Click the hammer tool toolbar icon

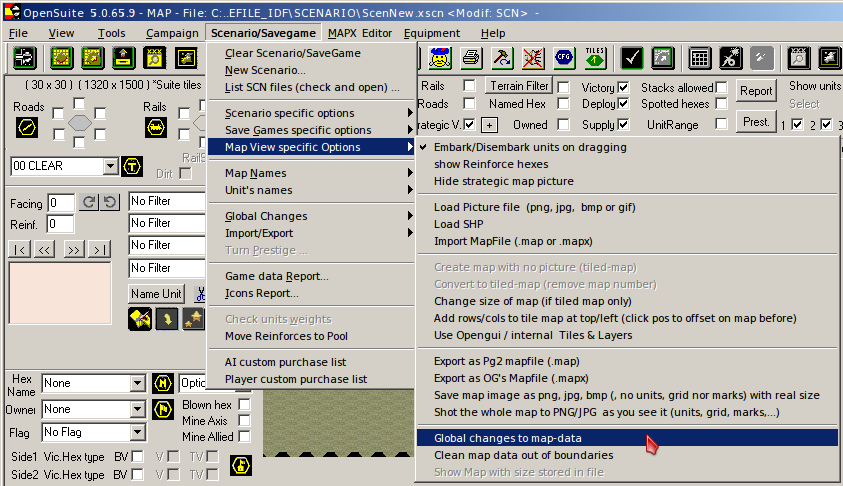(x=502, y=58)
